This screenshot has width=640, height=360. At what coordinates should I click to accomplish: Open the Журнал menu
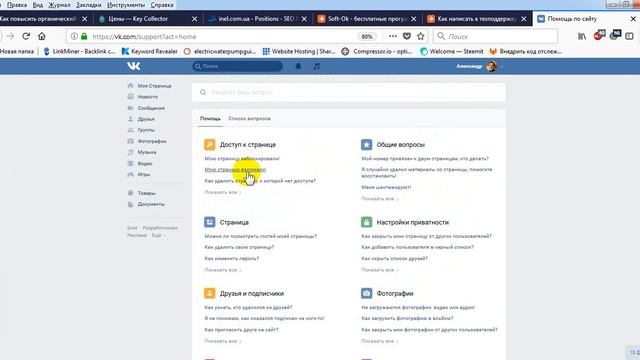point(59,5)
